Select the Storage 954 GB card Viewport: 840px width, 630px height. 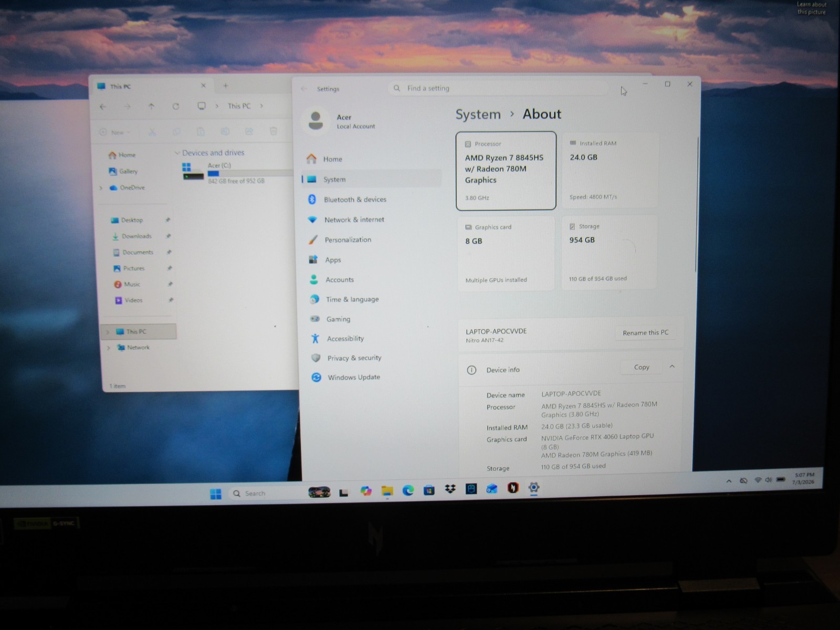point(609,253)
